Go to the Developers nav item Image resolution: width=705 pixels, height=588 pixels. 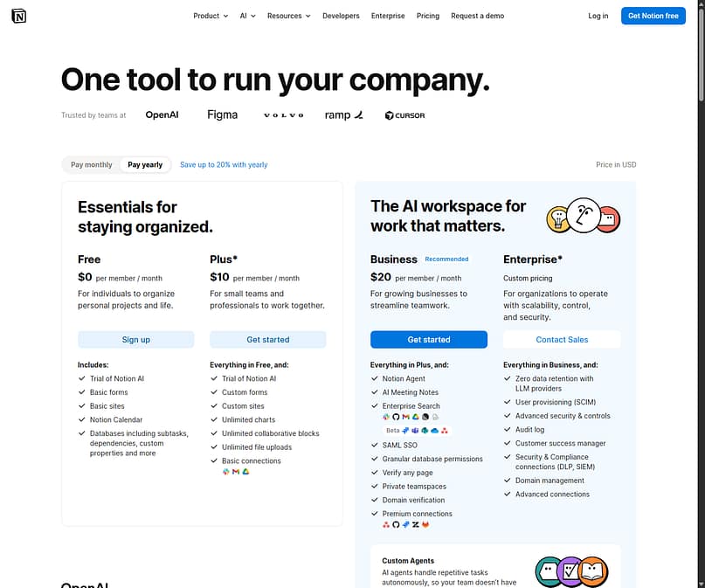point(341,16)
